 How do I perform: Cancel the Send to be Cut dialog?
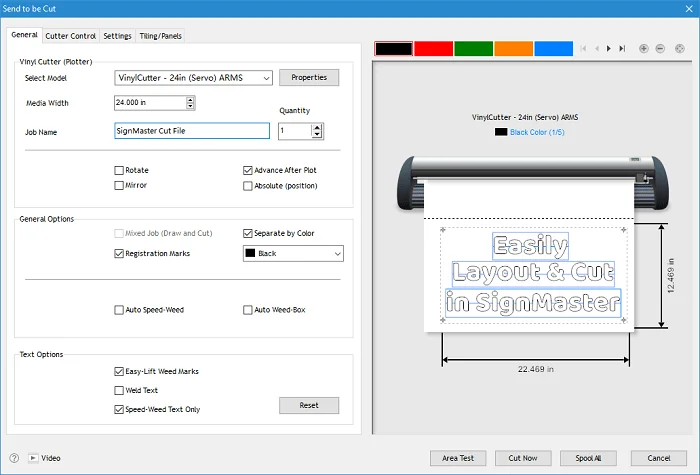click(x=659, y=458)
